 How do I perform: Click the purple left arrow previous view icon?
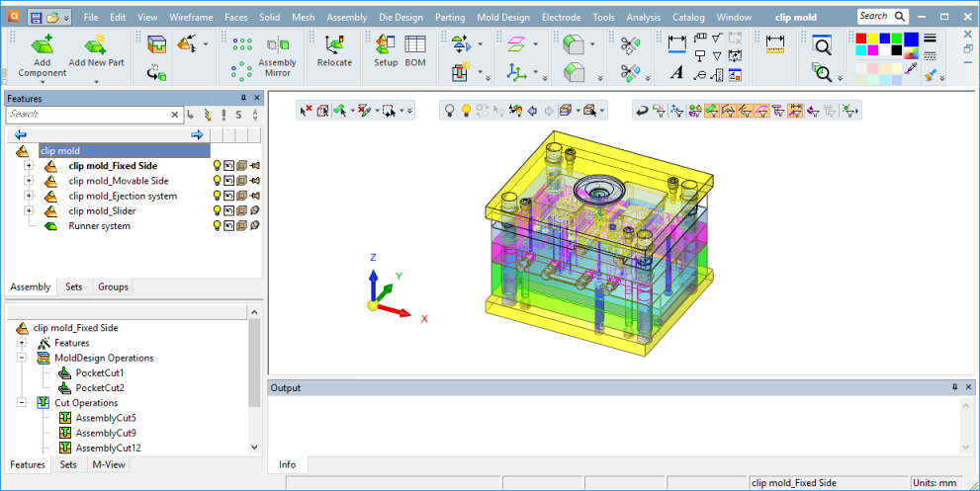[532, 111]
